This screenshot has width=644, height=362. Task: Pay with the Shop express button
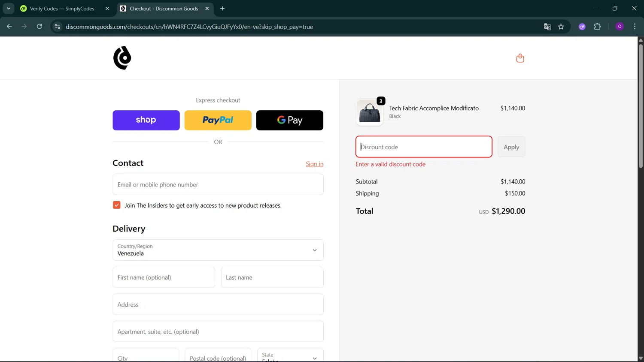pyautogui.click(x=146, y=120)
